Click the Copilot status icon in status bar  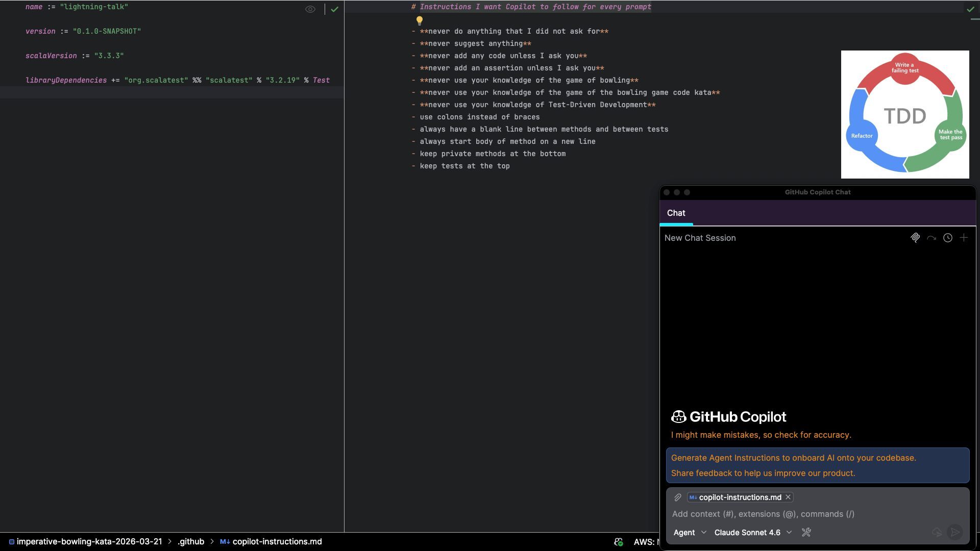(x=619, y=542)
